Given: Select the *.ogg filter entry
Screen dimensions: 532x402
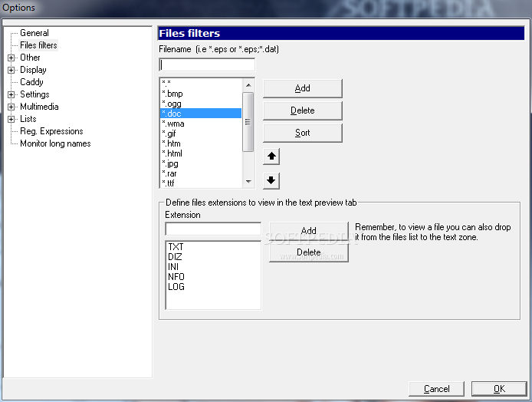Looking at the screenshot, I should point(201,104).
